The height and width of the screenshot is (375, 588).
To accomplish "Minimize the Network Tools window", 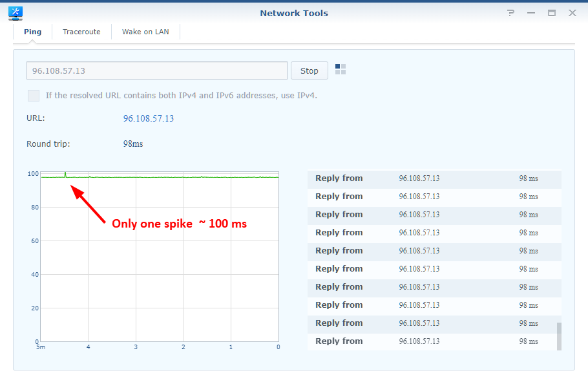I will tap(531, 12).
